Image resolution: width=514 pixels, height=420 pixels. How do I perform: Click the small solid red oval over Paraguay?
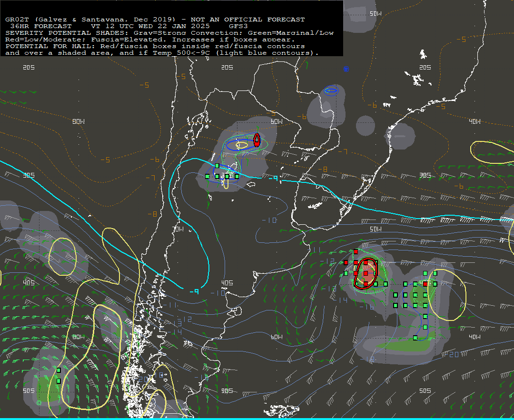(257, 140)
